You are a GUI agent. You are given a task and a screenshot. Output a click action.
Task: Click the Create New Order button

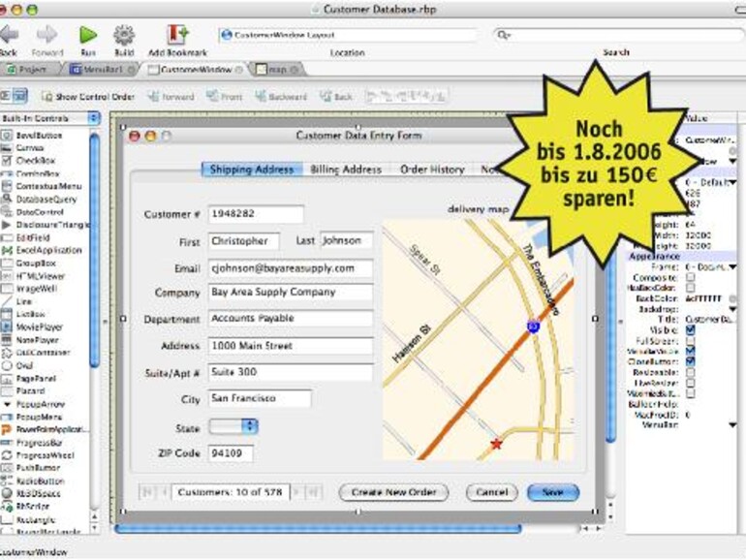[393, 492]
